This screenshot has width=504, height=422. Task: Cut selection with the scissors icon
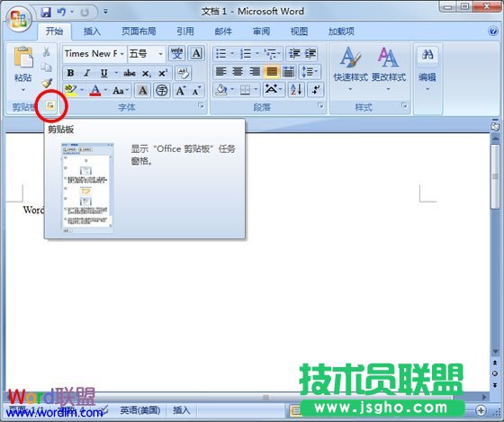(47, 51)
